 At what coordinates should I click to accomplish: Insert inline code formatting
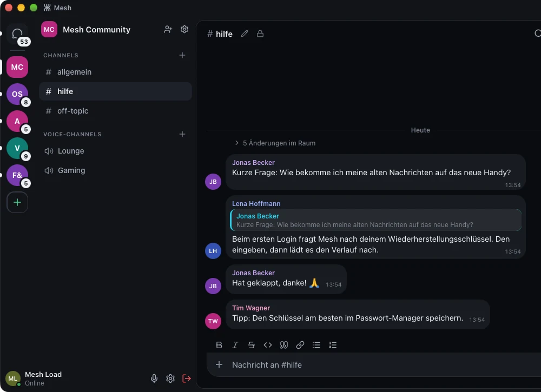click(x=268, y=345)
